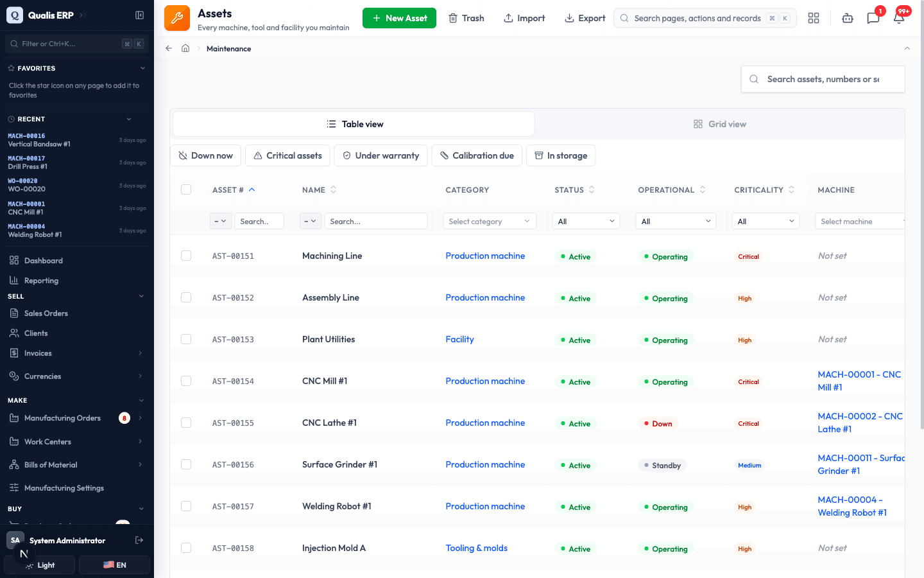Open the AI assistant robot icon

coord(848,18)
